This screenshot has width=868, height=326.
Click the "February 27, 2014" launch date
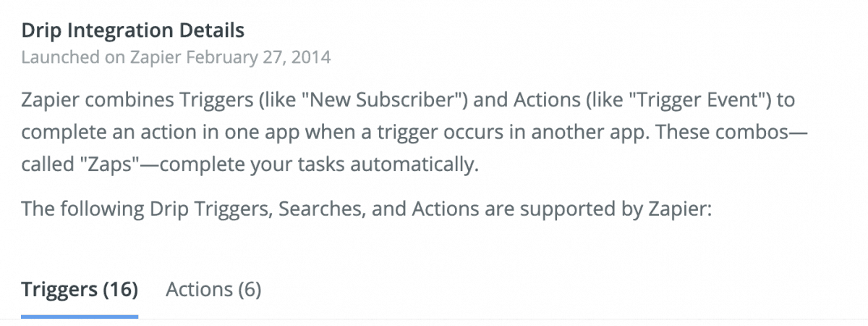click(x=258, y=57)
